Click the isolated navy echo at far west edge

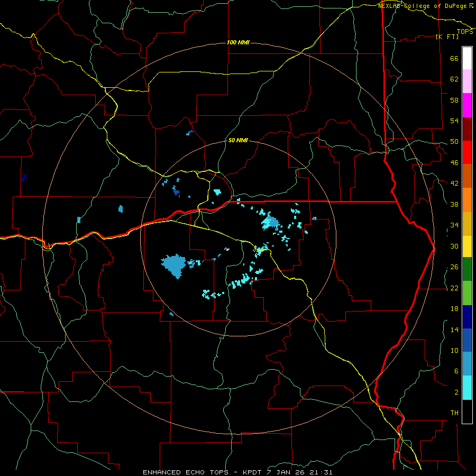tap(24, 178)
